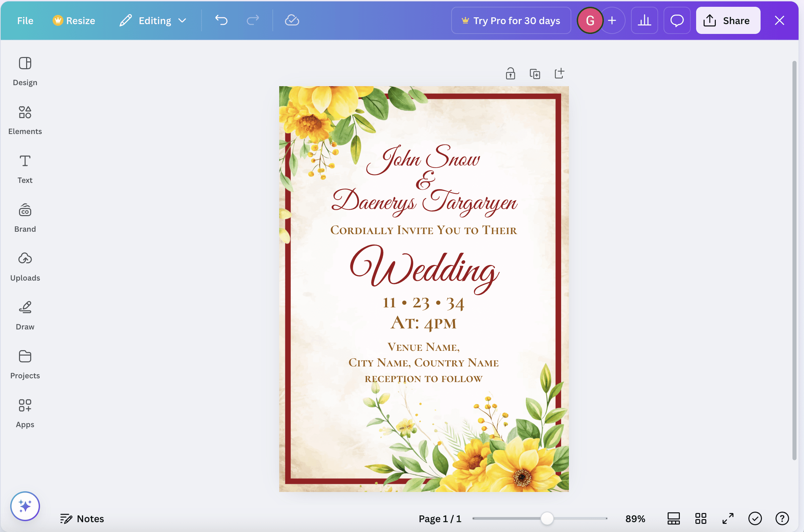The image size is (804, 532).
Task: Toggle the page thumbnails view at the bottom
Action: [x=673, y=518]
